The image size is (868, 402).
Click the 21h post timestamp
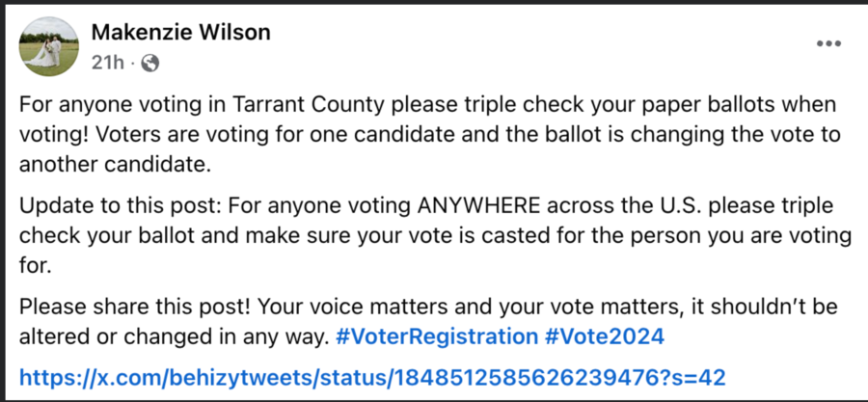[x=107, y=64]
